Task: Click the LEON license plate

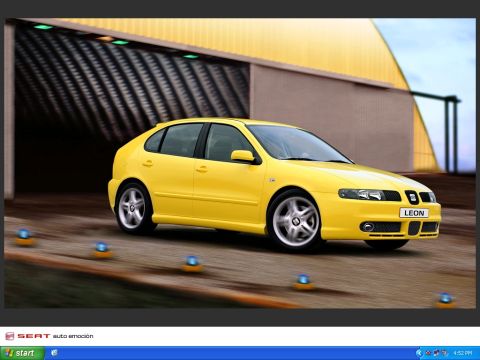Action: [414, 213]
